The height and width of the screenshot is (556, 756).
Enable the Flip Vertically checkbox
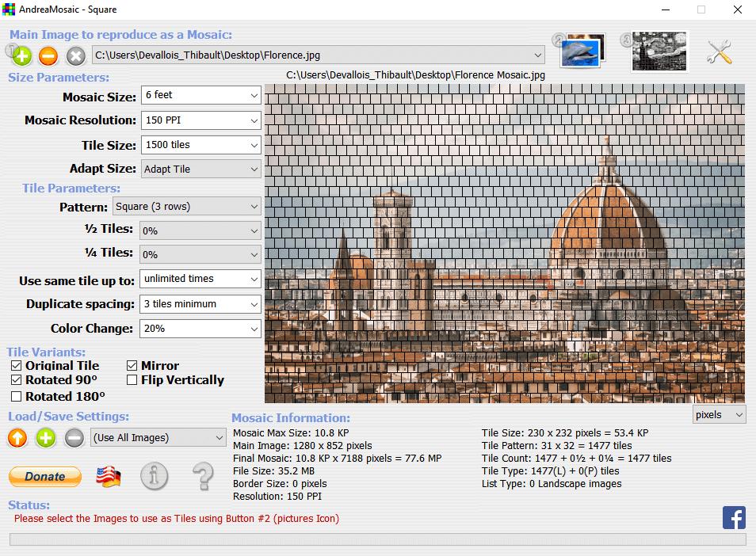click(x=132, y=380)
